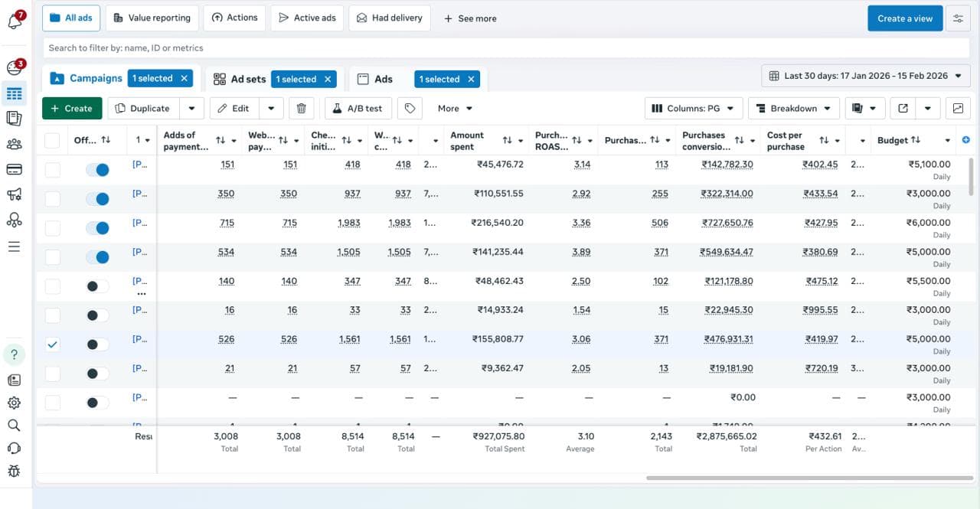This screenshot has width=980, height=509.
Task: Click the Create a view button
Action: pyautogui.click(x=904, y=18)
